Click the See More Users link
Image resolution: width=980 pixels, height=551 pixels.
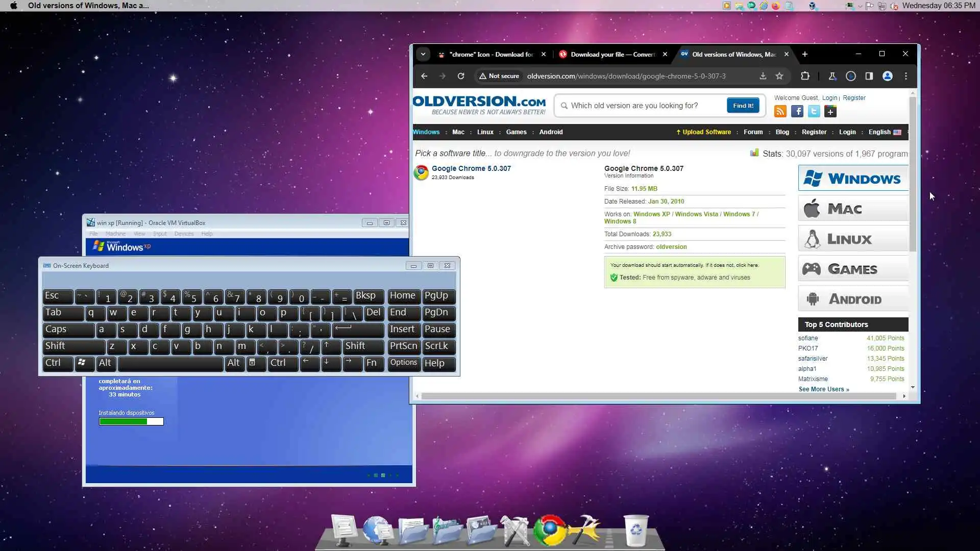823,389
